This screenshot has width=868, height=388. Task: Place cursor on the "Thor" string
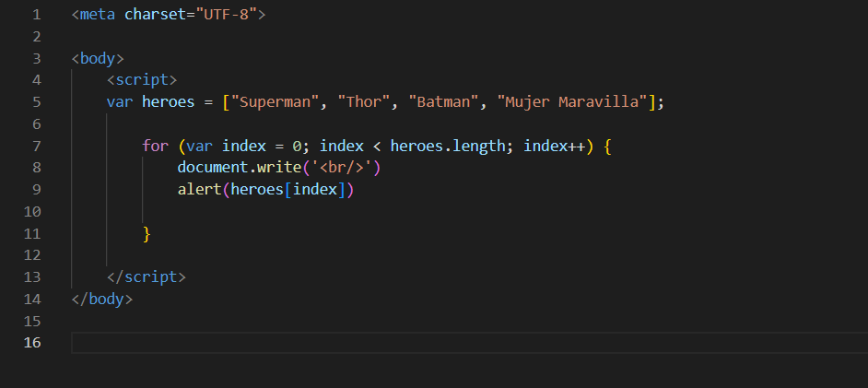[x=364, y=102]
